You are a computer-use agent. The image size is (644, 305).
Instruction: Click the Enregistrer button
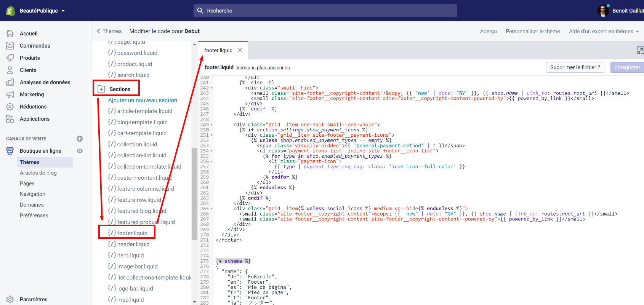[x=627, y=67]
